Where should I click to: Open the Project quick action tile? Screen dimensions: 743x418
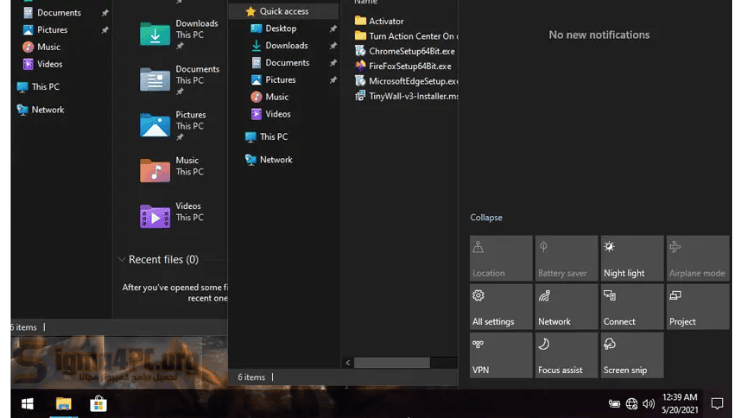[x=698, y=307]
